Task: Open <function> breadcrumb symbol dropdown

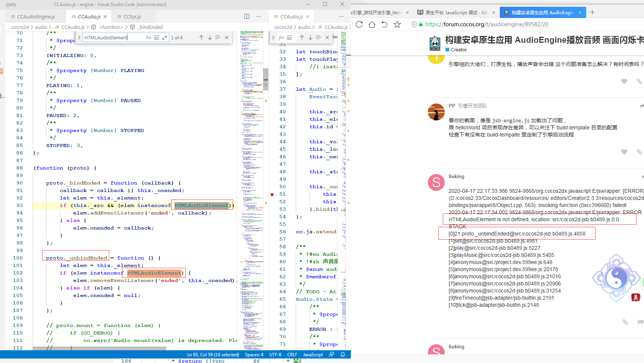Action: coord(107,27)
